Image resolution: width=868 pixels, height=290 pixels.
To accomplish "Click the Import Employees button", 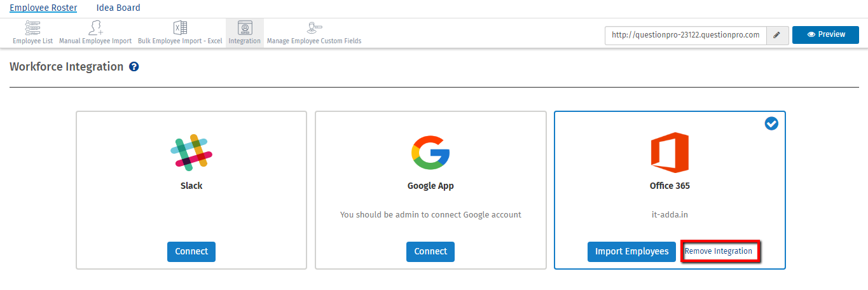I will [631, 251].
